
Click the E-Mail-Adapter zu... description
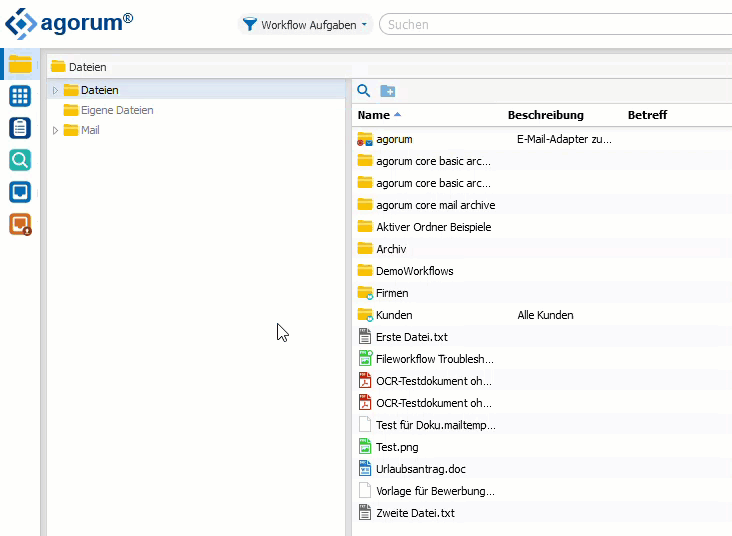tap(564, 139)
